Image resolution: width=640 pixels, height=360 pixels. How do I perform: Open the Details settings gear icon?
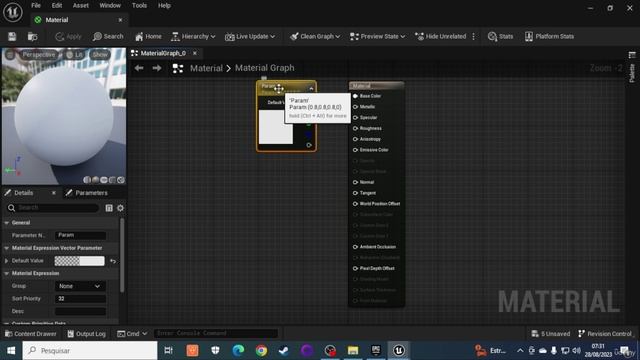coord(120,208)
